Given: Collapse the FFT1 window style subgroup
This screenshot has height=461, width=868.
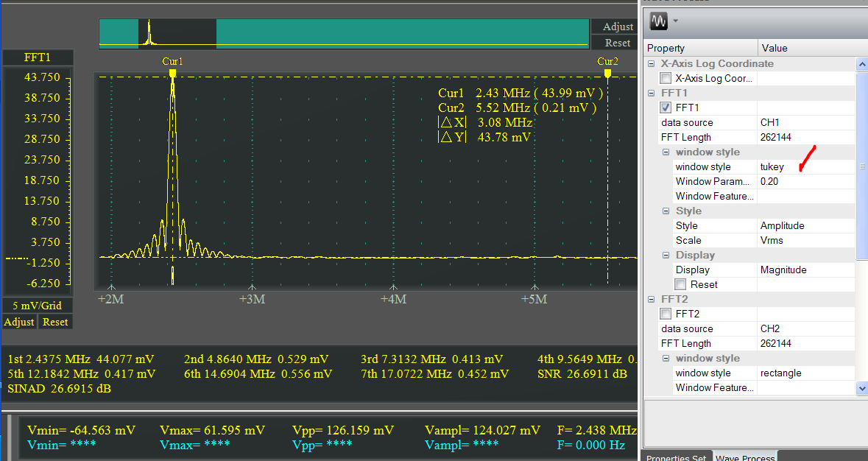Looking at the screenshot, I should (666, 152).
